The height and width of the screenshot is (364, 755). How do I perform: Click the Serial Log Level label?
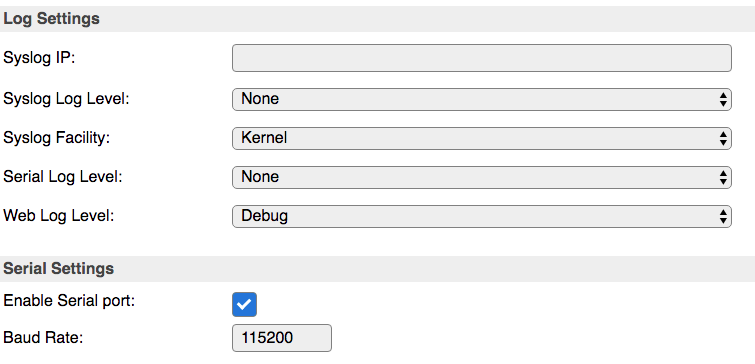click(x=63, y=177)
